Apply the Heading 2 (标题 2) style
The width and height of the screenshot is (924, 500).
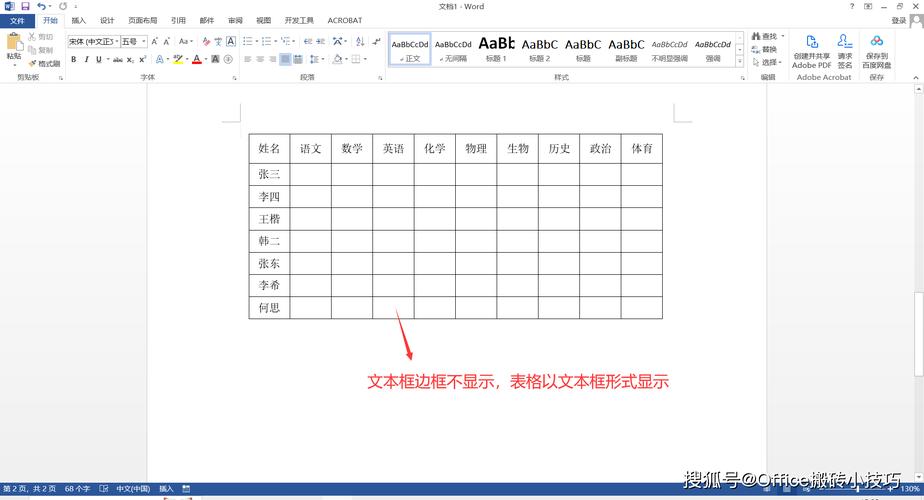pyautogui.click(x=539, y=49)
